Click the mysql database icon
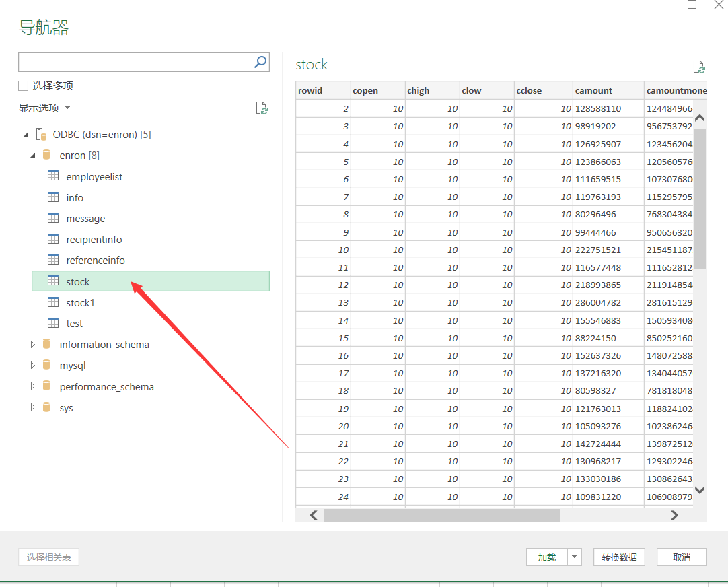Screen dimensions: 728x587 coord(46,366)
